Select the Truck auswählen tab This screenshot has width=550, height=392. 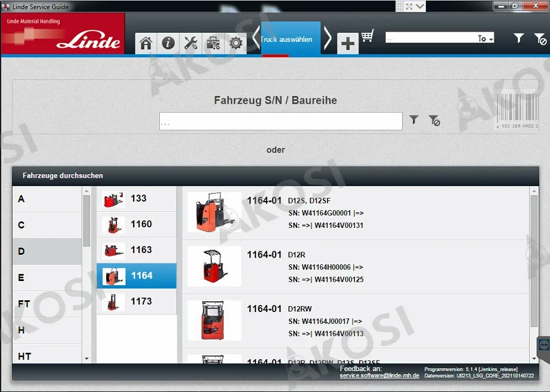click(x=291, y=39)
